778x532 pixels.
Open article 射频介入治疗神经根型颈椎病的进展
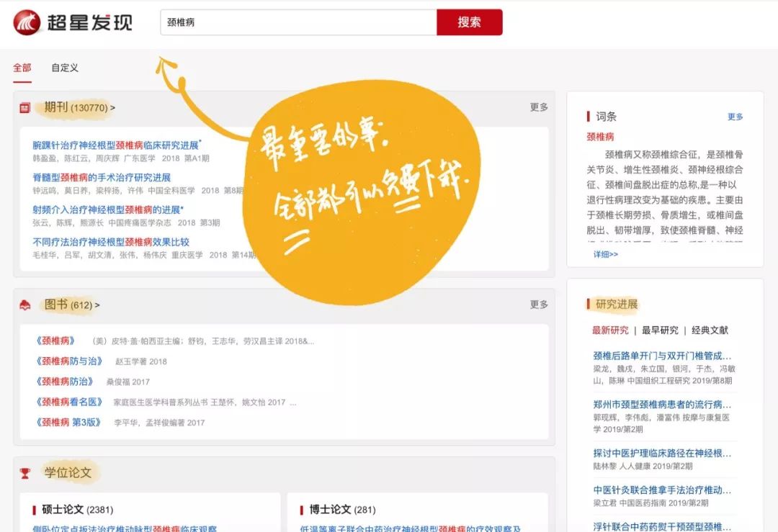click(108, 209)
